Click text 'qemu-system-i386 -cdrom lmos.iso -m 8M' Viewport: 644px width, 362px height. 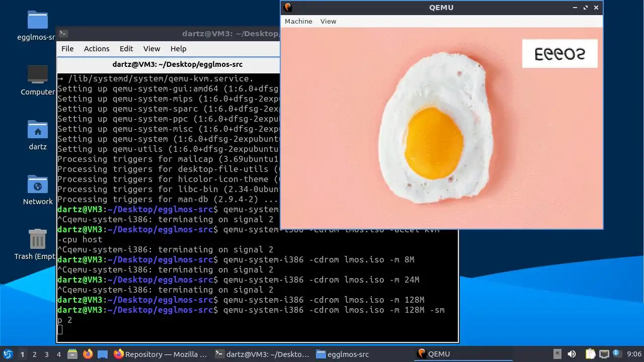click(x=318, y=259)
